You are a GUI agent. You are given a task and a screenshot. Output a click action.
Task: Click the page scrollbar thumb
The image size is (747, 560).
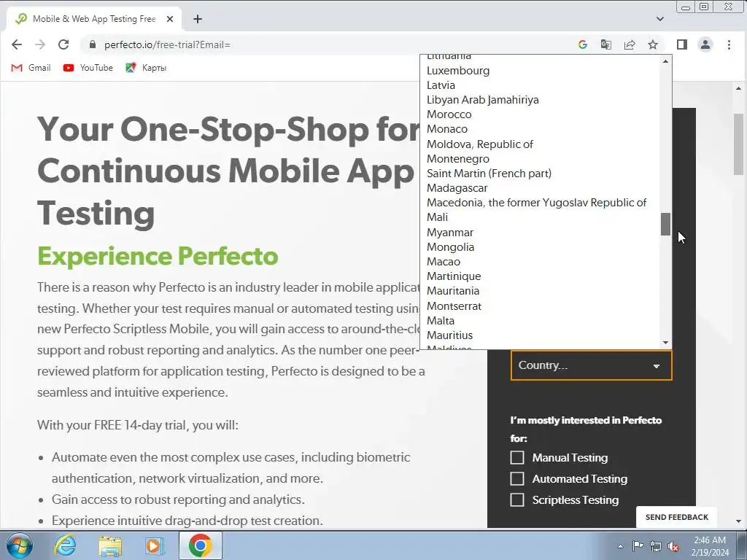(x=738, y=144)
